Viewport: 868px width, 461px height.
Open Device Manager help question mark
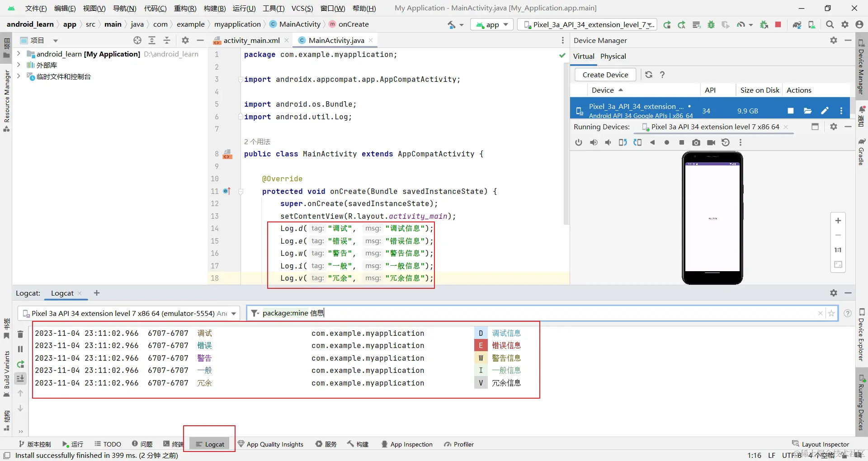click(662, 75)
